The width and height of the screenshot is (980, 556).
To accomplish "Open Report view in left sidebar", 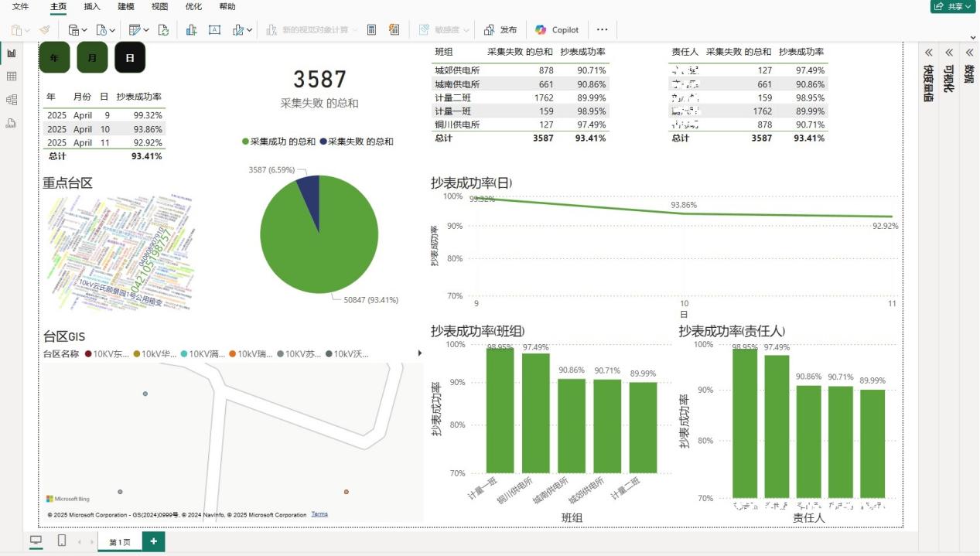I will point(12,53).
